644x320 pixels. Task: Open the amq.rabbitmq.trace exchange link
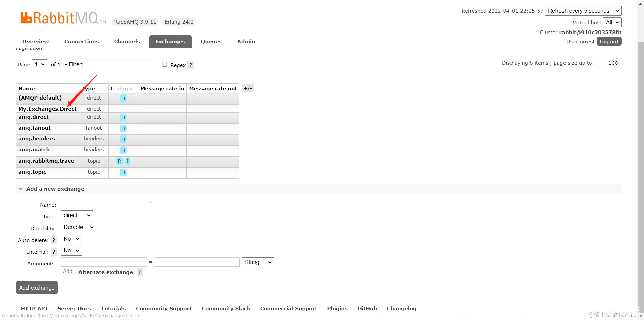pos(46,161)
